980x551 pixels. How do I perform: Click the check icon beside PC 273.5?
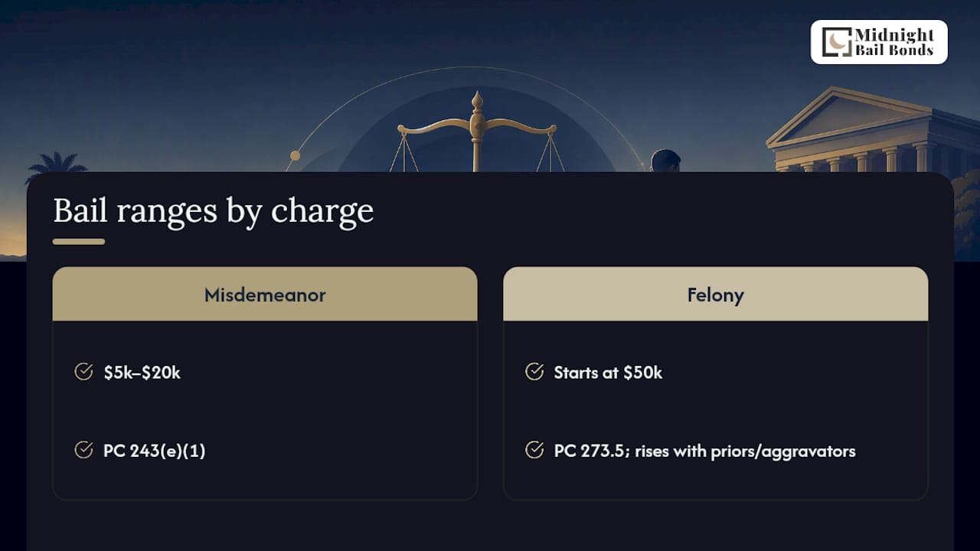(534, 450)
